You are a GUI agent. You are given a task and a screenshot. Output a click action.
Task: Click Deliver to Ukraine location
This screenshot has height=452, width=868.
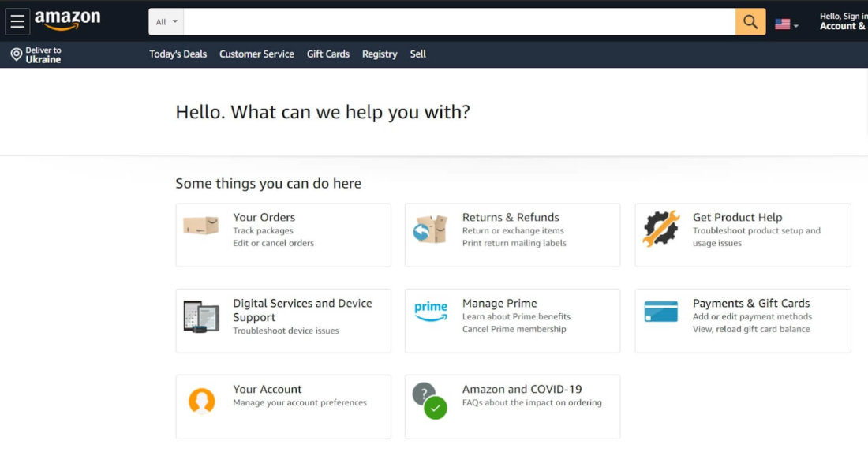pyautogui.click(x=36, y=54)
